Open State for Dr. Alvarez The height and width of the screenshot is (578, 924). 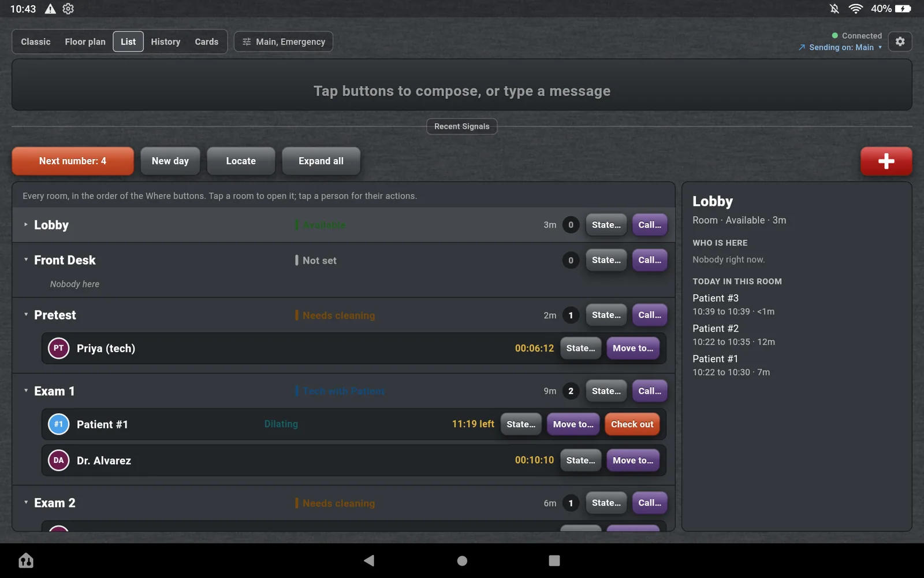pos(580,460)
